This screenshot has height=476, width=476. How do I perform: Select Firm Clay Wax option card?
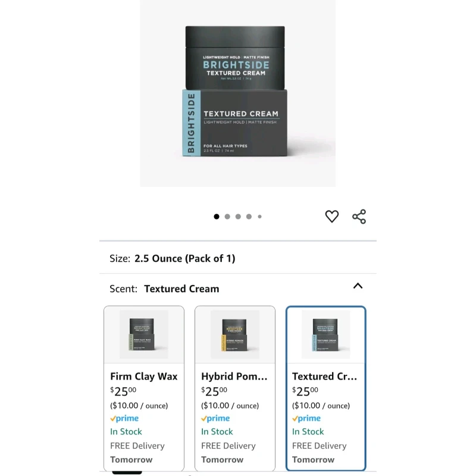click(144, 389)
